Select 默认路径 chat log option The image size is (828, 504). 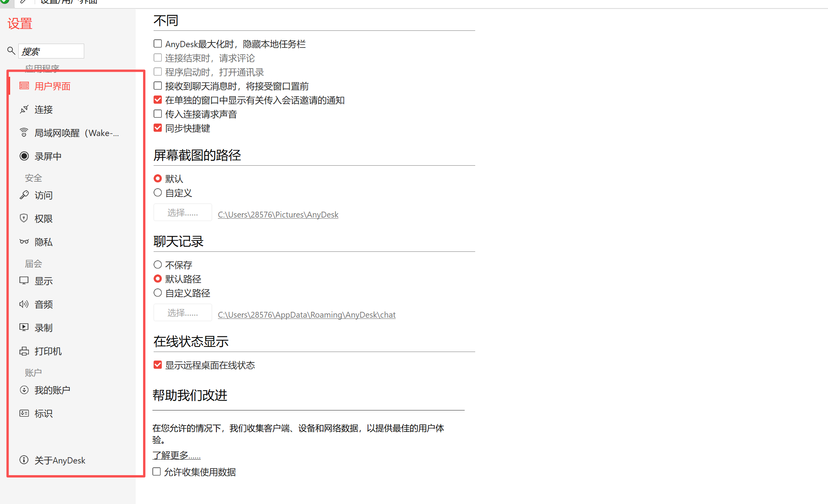click(157, 279)
